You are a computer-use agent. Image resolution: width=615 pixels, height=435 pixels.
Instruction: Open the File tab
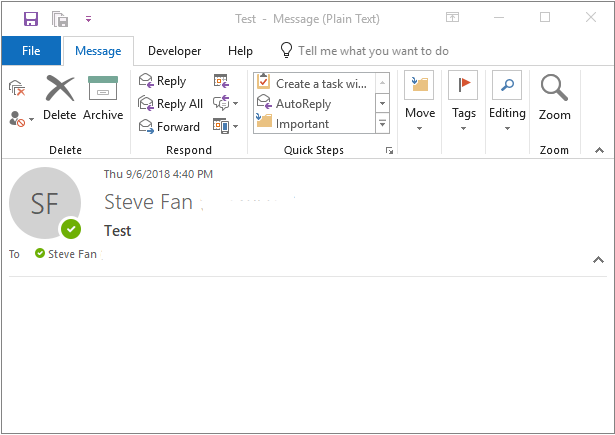31,51
